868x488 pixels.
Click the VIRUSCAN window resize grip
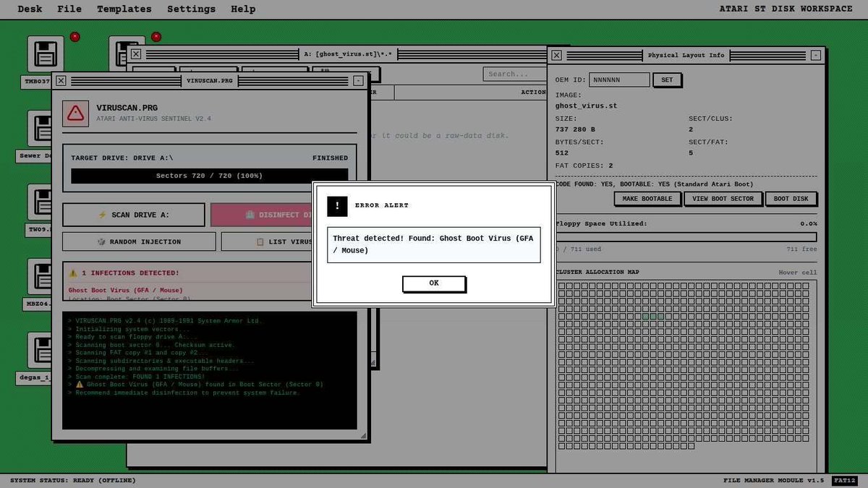pos(363,435)
